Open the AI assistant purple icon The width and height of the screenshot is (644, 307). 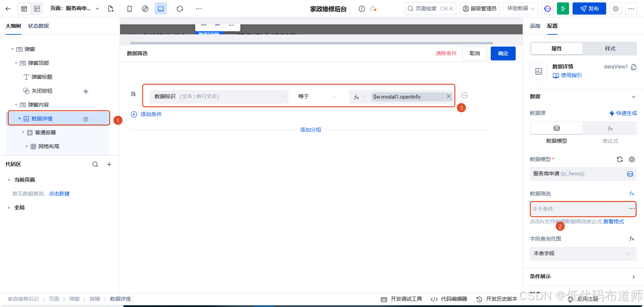548,9
